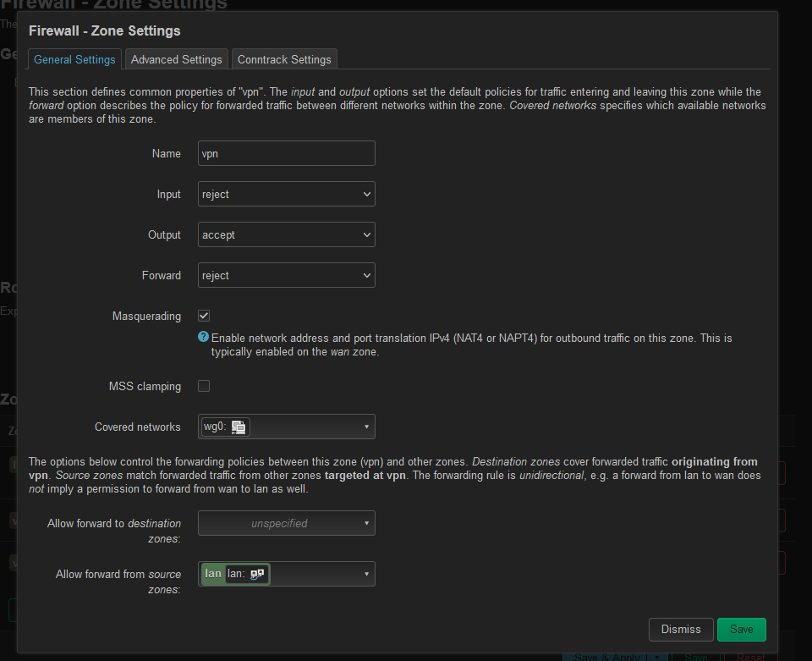Enable the MSS clamping checkbox
Screen dimensions: 812x661
tap(204, 386)
